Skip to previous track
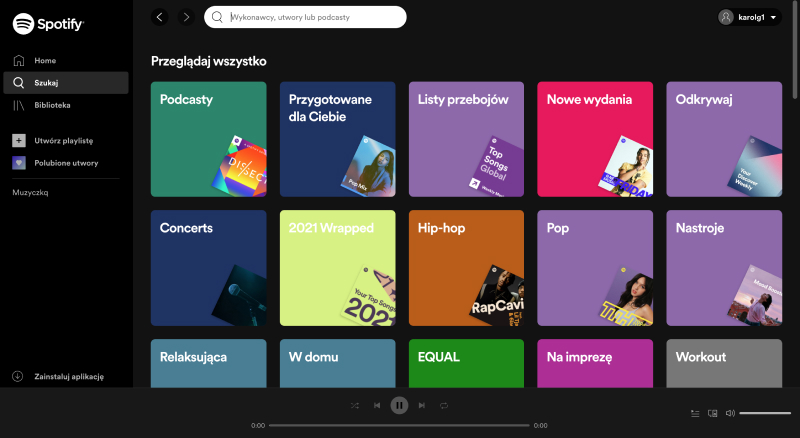Screen dimensions: 800x438 click(377, 405)
